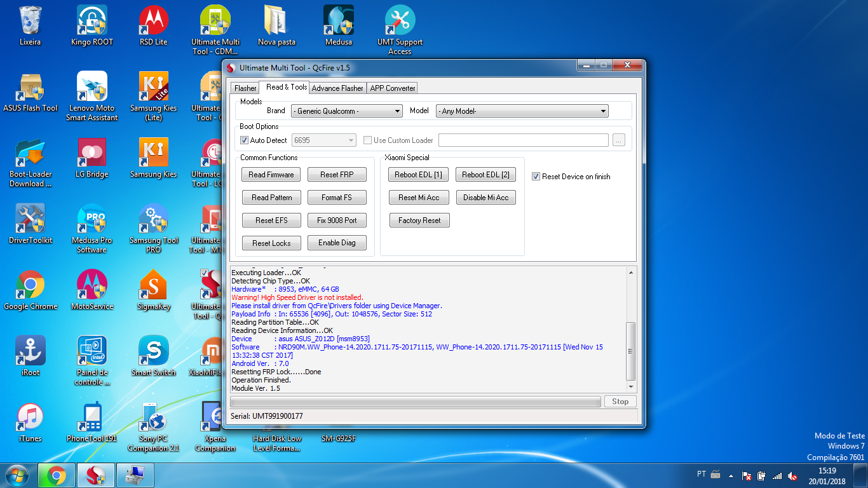The height and width of the screenshot is (488, 868).
Task: Open the Brand dropdown list
Action: click(347, 111)
